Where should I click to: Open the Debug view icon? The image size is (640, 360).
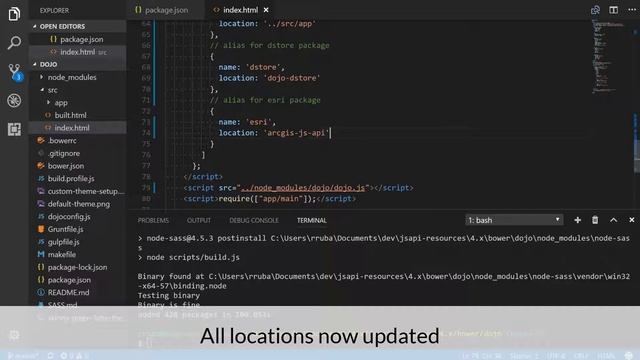point(14,100)
